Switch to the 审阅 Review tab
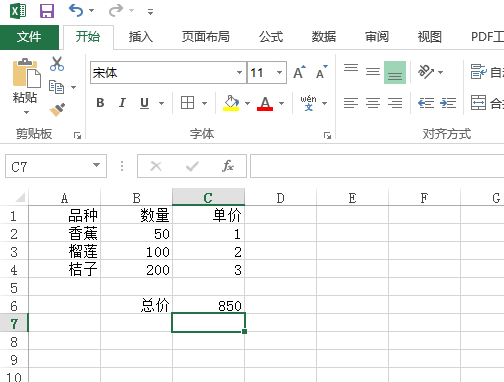This screenshot has height=382, width=504. pyautogui.click(x=377, y=37)
